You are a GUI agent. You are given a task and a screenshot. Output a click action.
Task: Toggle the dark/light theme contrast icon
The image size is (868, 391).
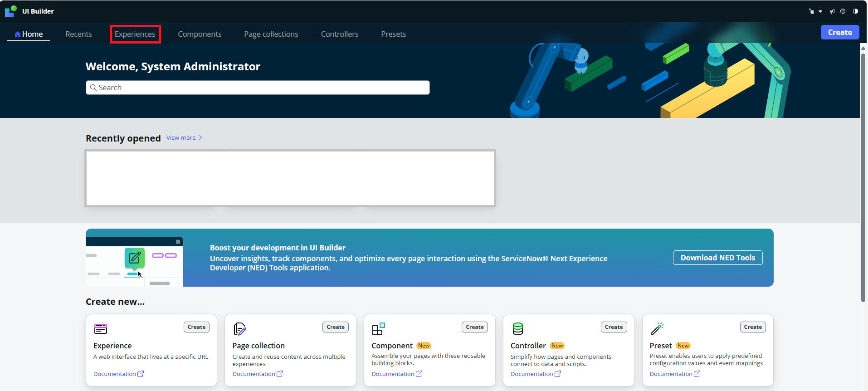tap(855, 11)
